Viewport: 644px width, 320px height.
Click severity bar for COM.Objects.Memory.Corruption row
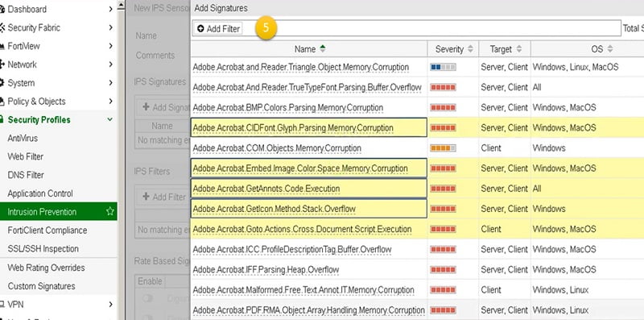point(443,148)
